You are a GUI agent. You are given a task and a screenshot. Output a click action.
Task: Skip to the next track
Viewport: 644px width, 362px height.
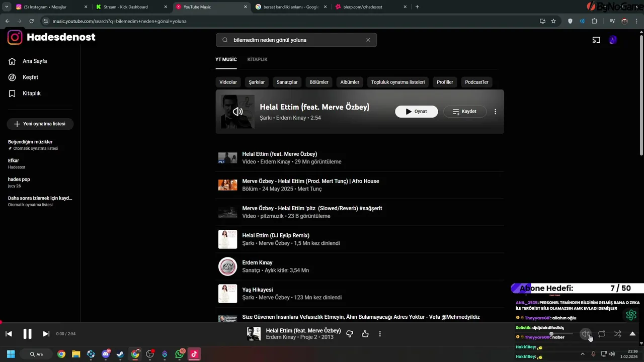click(x=46, y=334)
